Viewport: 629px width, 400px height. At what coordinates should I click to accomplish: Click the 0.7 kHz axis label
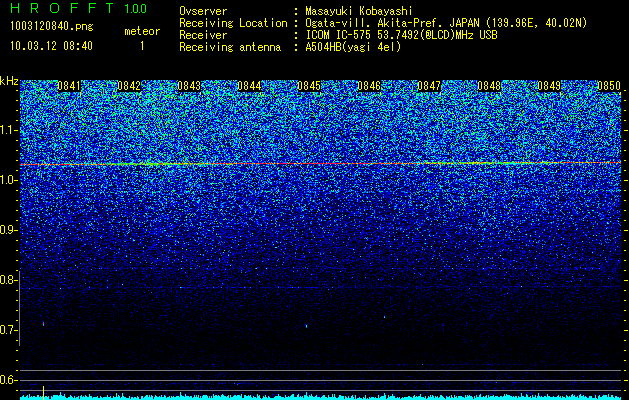tap(8, 330)
